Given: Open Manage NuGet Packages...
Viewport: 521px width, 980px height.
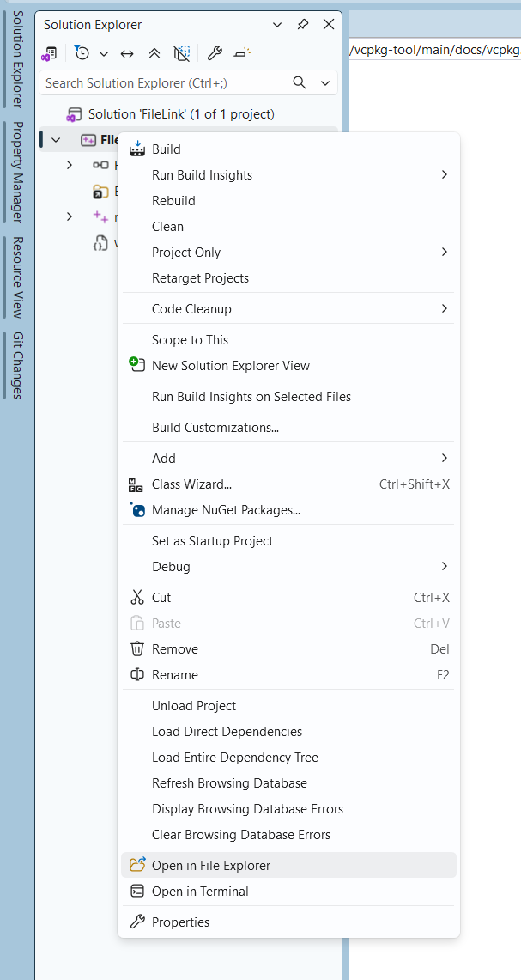Looking at the screenshot, I should click(x=288, y=510).
